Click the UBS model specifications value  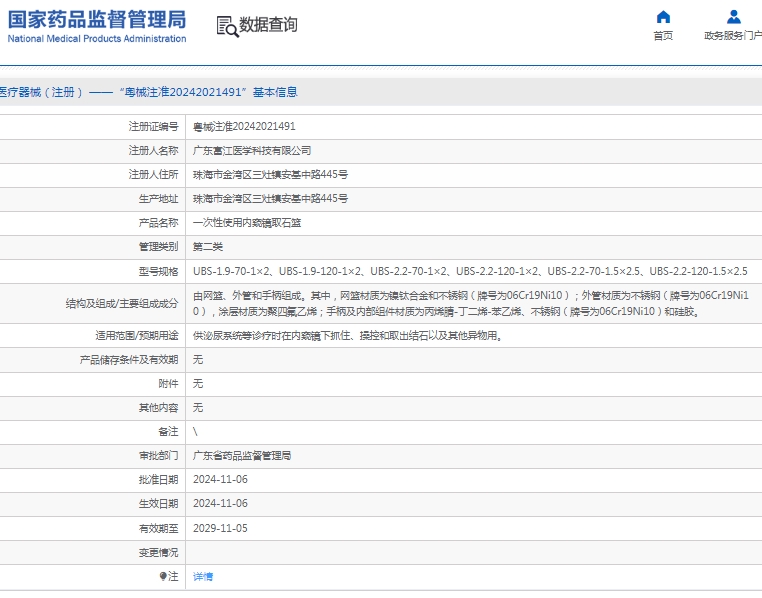[470, 271]
